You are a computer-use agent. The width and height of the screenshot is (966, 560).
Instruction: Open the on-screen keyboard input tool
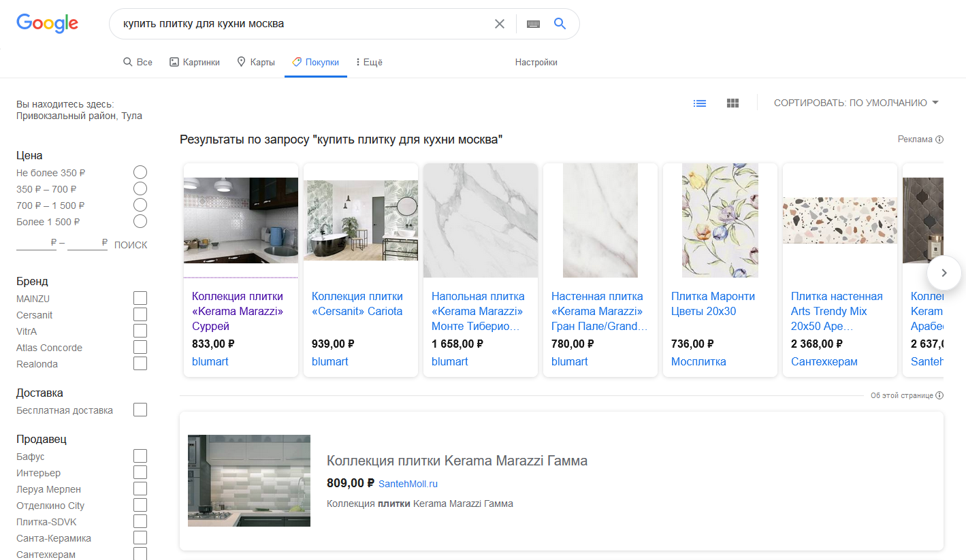coord(533,24)
